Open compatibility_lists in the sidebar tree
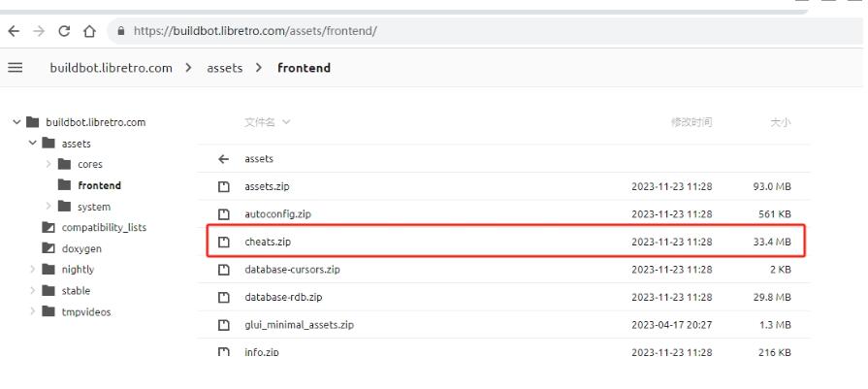 [104, 227]
